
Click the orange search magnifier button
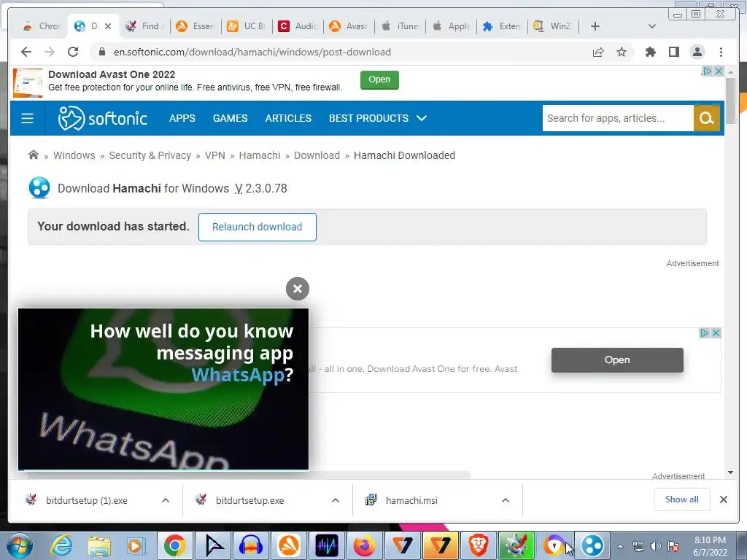point(706,118)
